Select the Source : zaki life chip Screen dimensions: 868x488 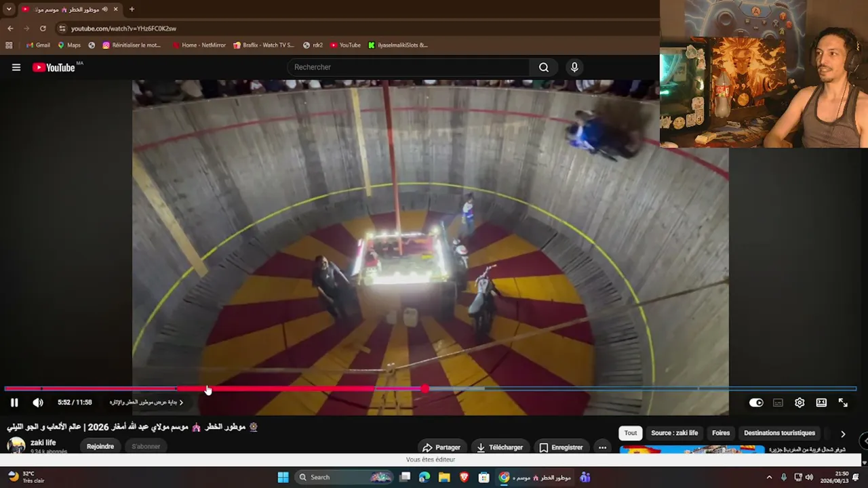[675, 433]
